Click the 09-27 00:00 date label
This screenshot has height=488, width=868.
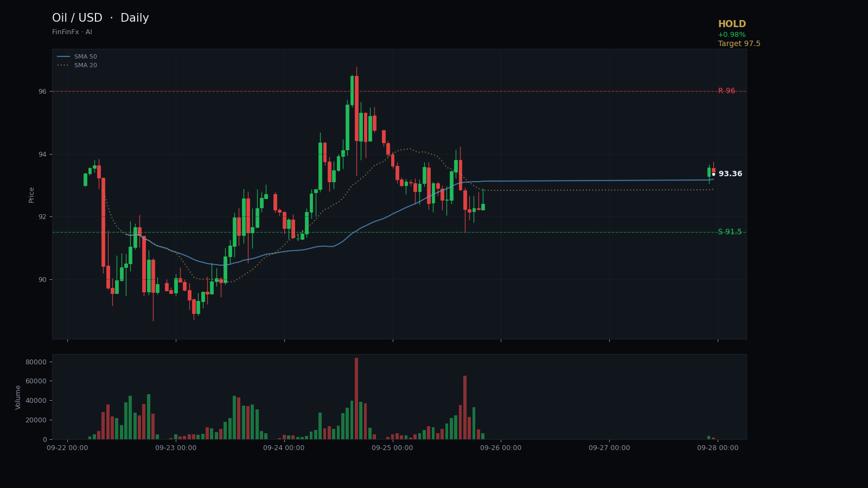point(609,448)
